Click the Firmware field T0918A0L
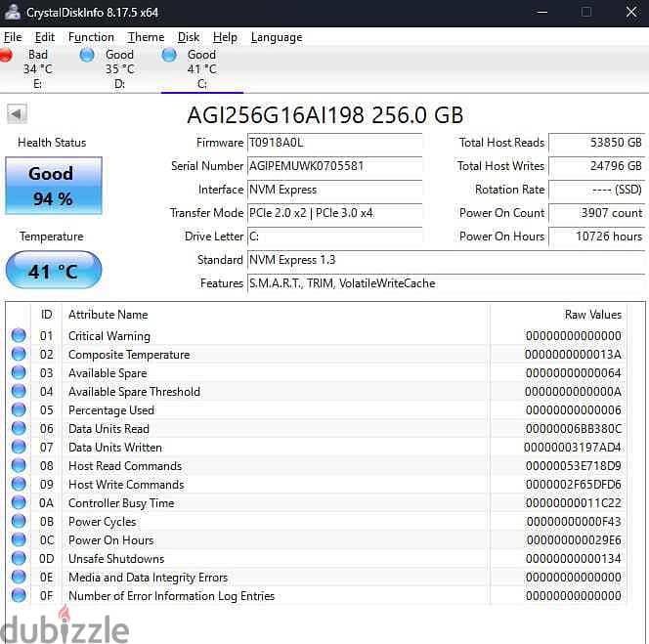Screen dimensions: 649x644 tap(334, 143)
